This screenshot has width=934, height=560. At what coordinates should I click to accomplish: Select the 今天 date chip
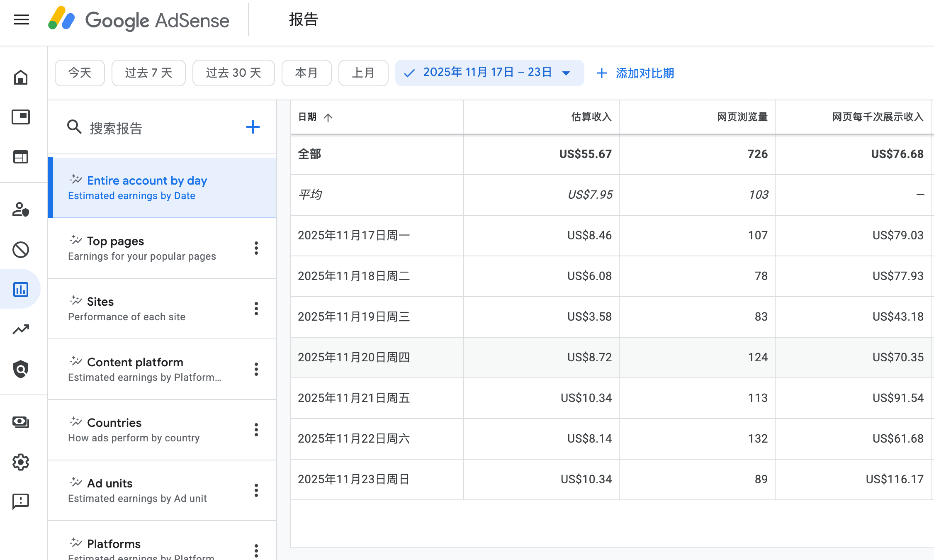point(80,73)
